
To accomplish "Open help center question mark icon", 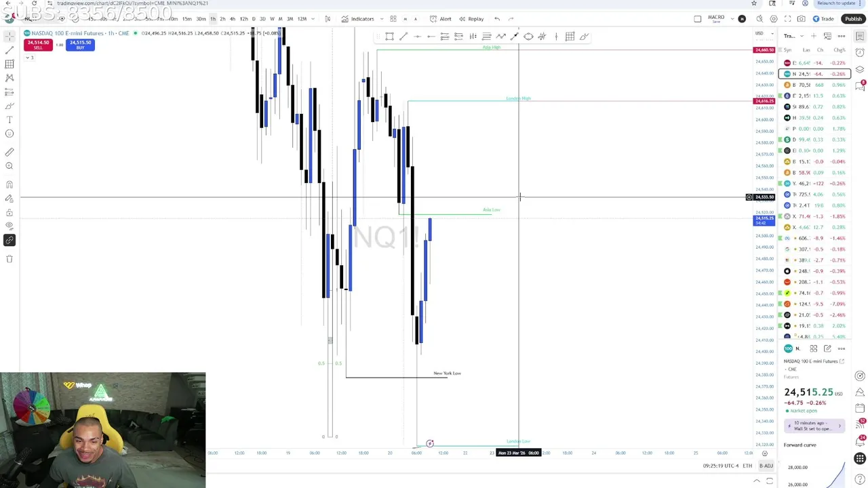I will click(860, 479).
